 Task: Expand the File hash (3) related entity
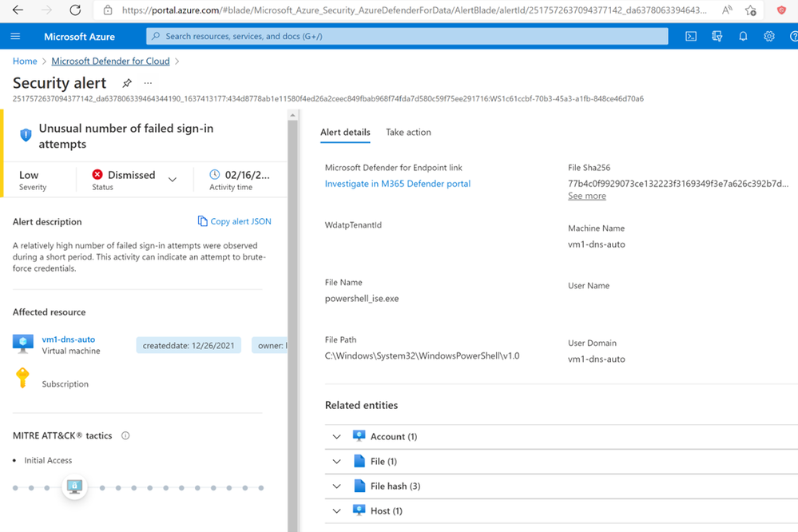coord(336,486)
